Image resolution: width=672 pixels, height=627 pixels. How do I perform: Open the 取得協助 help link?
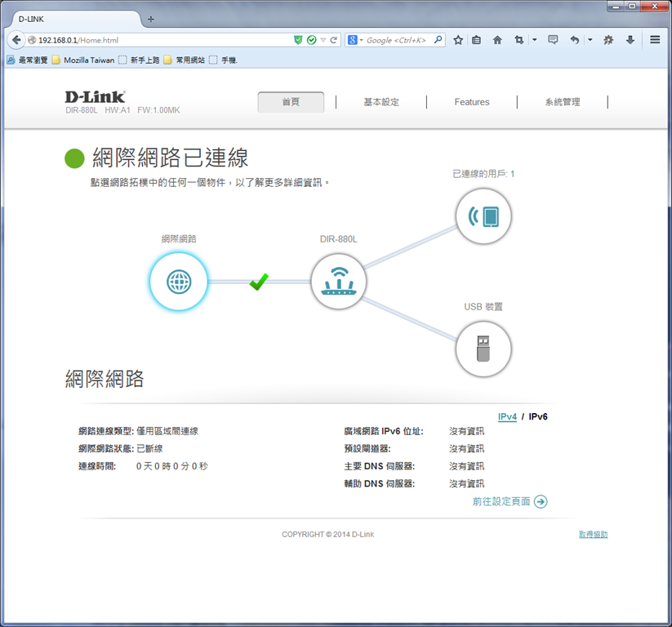(x=593, y=535)
